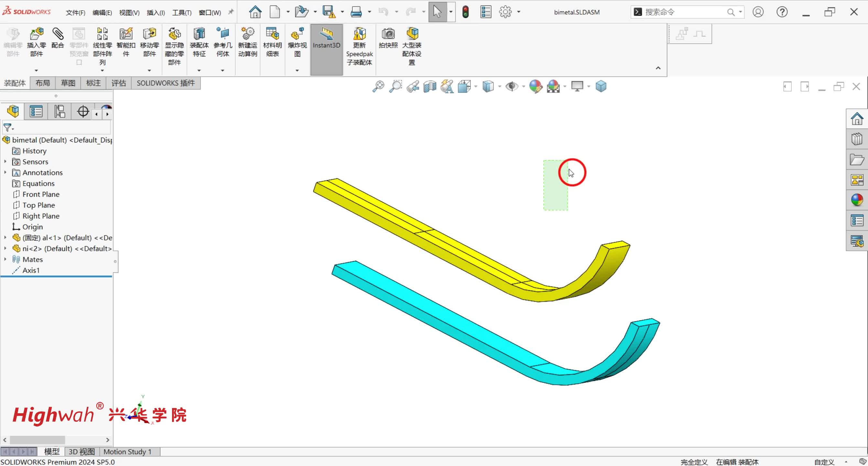
Task: Open the Save button dropdown arrow
Action: [342, 12]
